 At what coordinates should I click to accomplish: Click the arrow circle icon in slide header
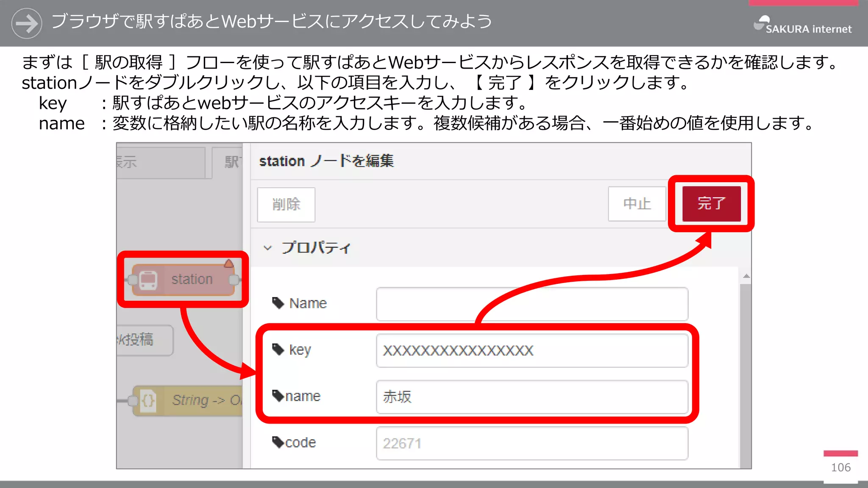[27, 23]
